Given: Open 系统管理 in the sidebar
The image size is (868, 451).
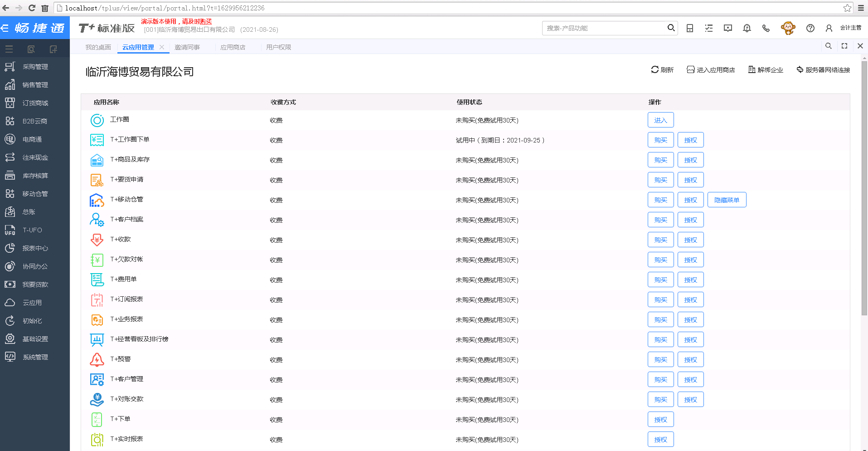Looking at the screenshot, I should point(35,357).
